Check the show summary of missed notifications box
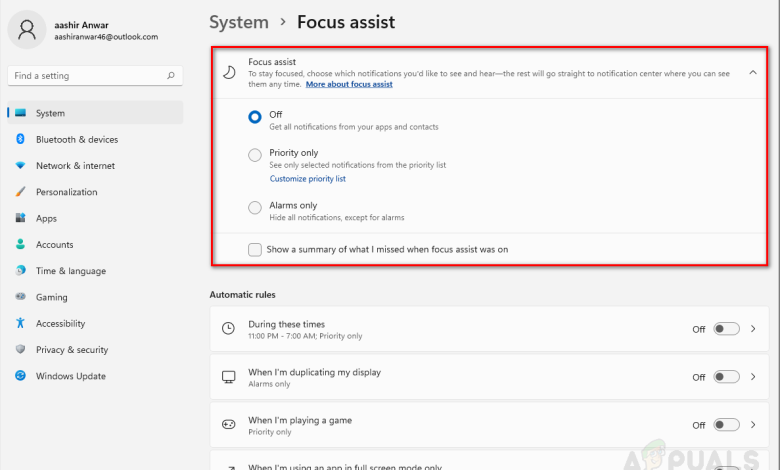 tap(255, 249)
